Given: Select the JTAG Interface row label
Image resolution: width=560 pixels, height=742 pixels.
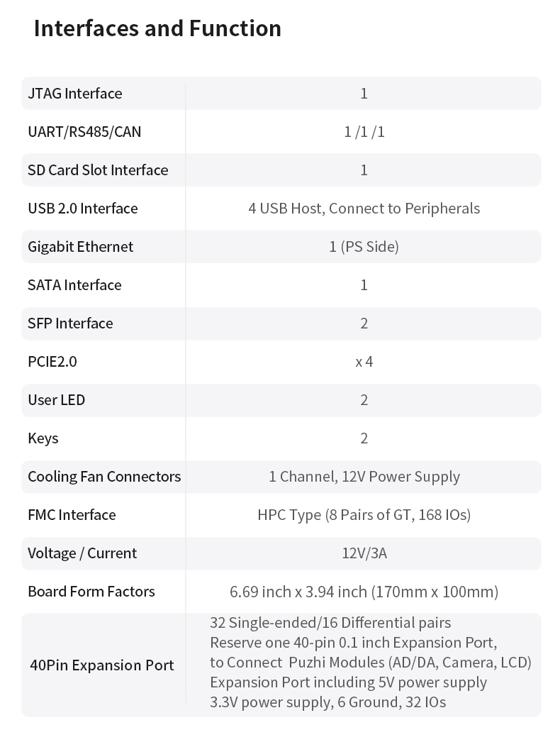Looking at the screenshot, I should (74, 94).
